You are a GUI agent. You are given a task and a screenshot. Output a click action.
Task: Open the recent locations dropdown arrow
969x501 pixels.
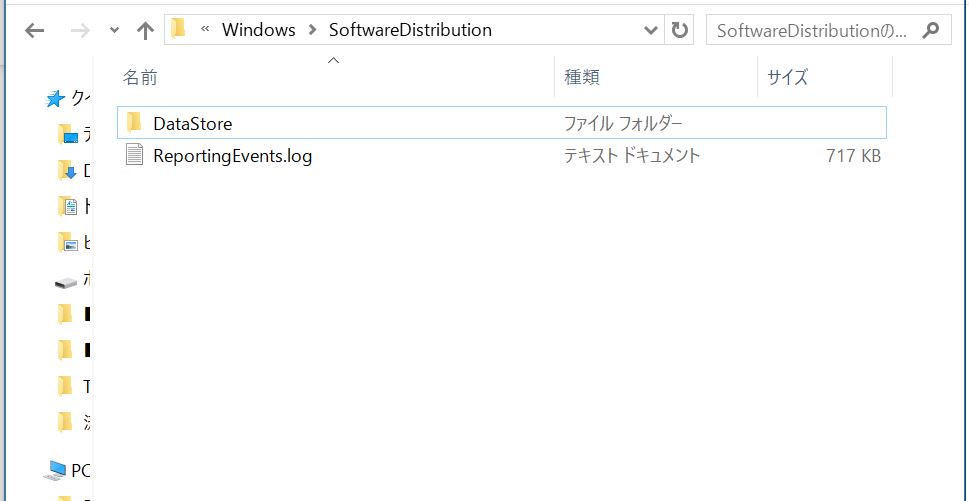point(112,31)
